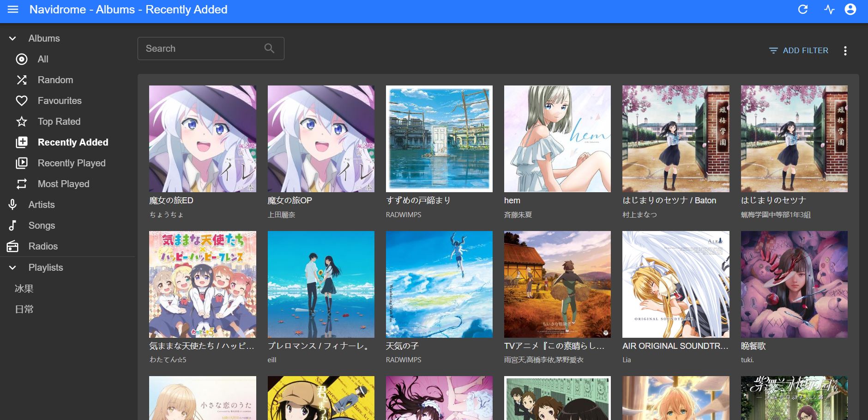Open artist Lia
The height and width of the screenshot is (420, 868).
(627, 360)
